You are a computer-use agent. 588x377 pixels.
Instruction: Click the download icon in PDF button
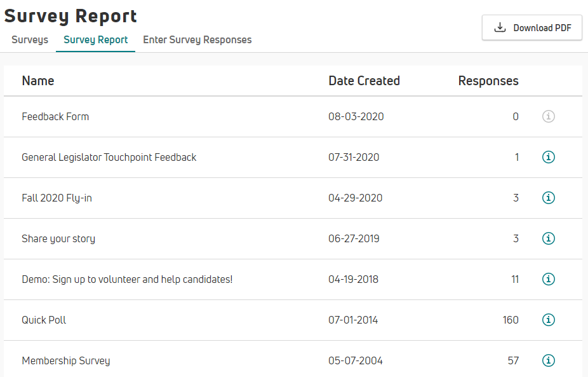pos(500,27)
